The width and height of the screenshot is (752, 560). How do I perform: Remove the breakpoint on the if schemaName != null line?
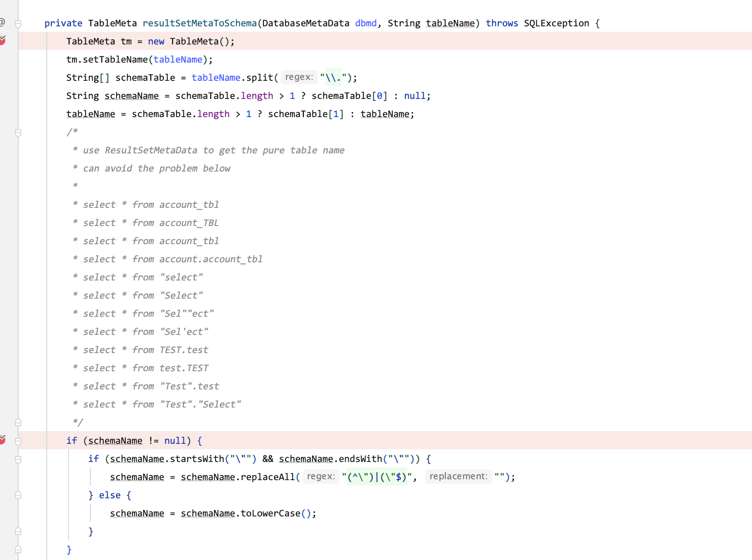[x=2, y=440]
